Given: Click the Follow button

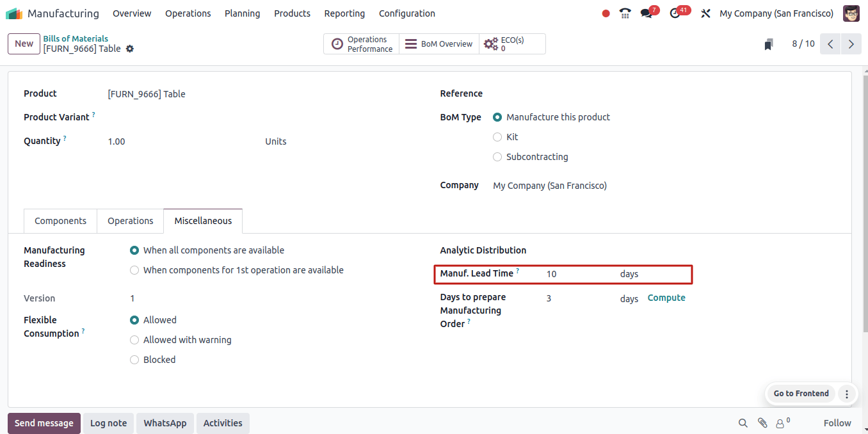Looking at the screenshot, I should coord(837,423).
